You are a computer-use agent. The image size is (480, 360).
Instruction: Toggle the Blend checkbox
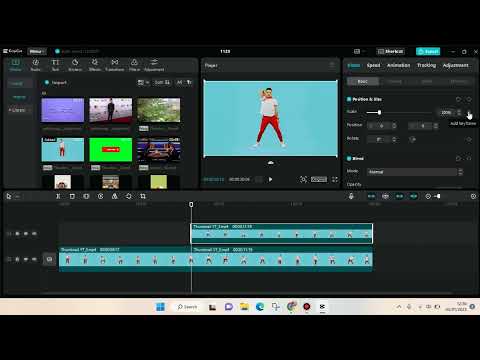coord(349,158)
